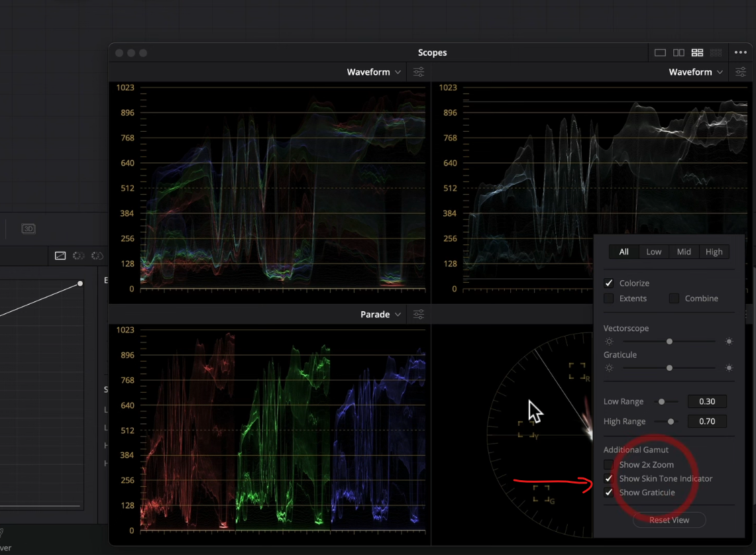Select the four-up scopes layout
Viewport: 756px width, 555px height.
(x=697, y=52)
